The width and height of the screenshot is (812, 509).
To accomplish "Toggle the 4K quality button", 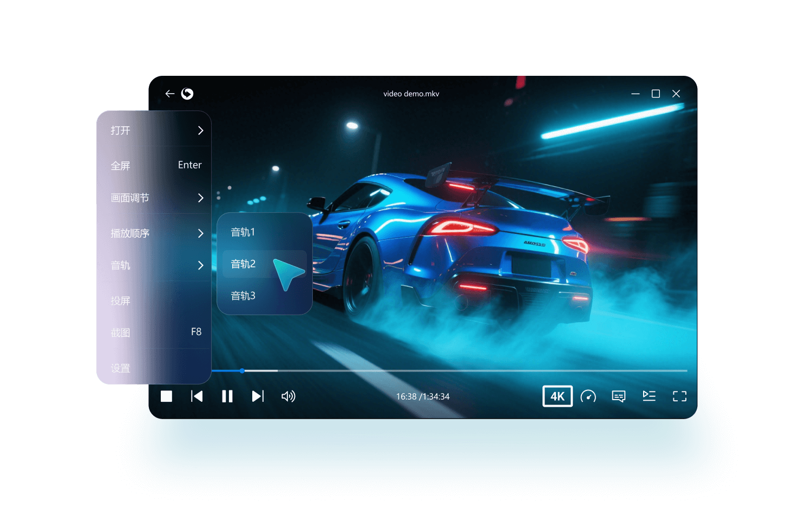I will coord(557,396).
